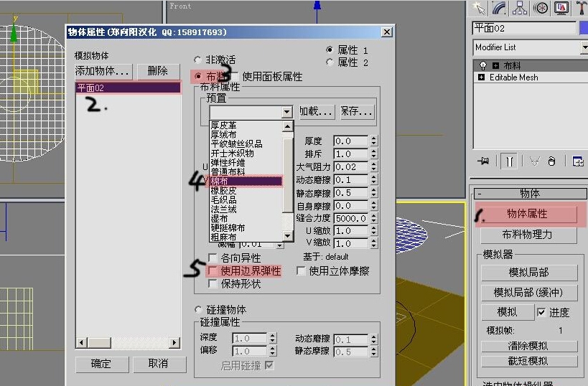The image size is (588, 386).
Task: Click the 缝合力度 value field showing 5000.0
Action: coord(351,218)
